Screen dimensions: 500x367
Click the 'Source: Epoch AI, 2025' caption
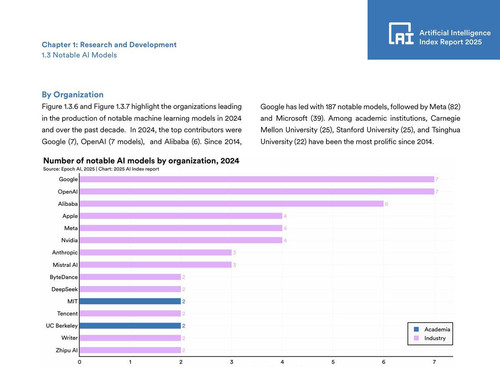(x=69, y=169)
